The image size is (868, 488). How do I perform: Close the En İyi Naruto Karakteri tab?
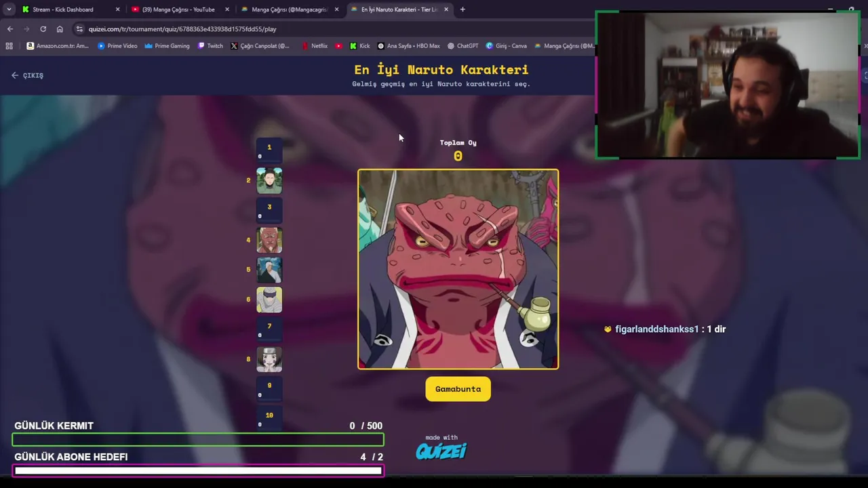click(x=446, y=9)
